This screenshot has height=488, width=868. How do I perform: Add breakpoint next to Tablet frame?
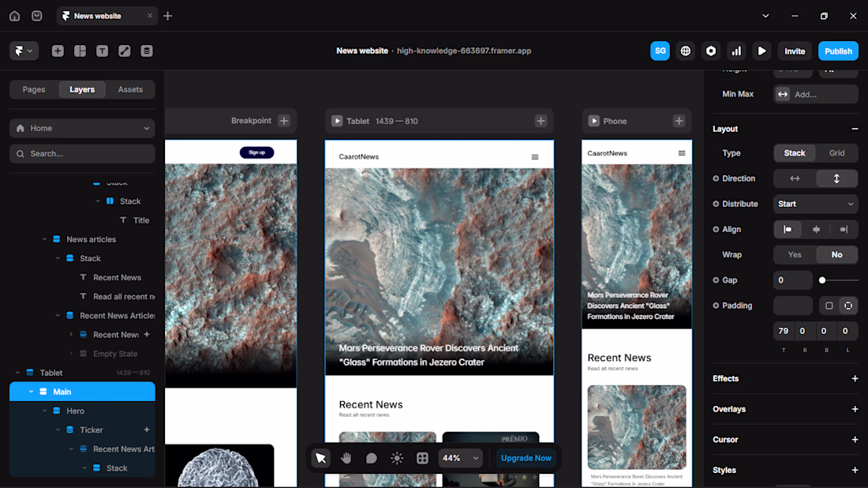tap(541, 121)
